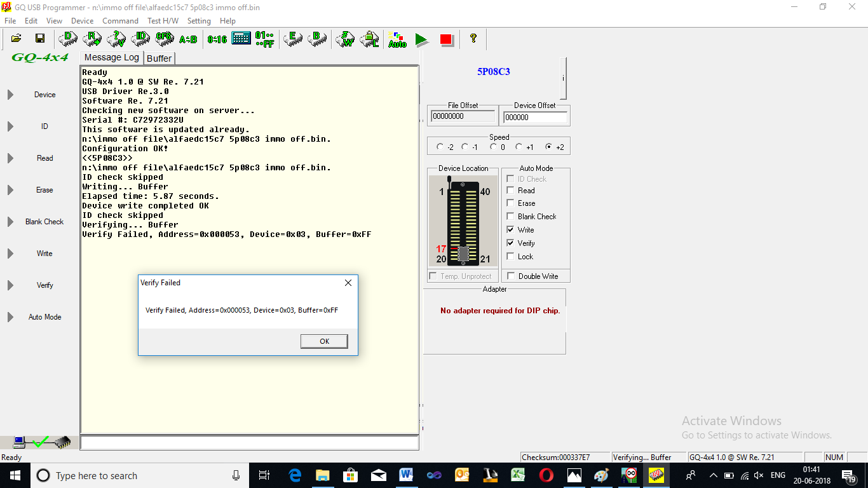This screenshot has width=868, height=488.
Task: Click the Device Offset input field
Action: (534, 118)
